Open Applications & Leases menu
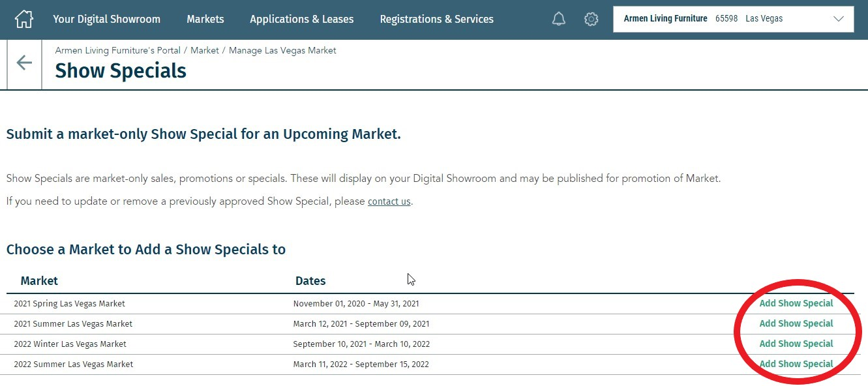This screenshot has height=386, width=868. pyautogui.click(x=302, y=19)
